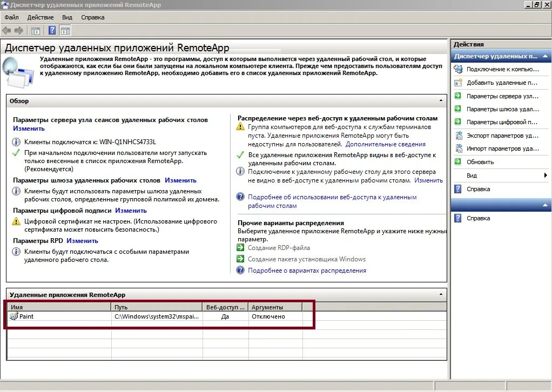Click the green arrow icon for Создание RDP-файла
This screenshot has width=552, height=392.
click(240, 248)
